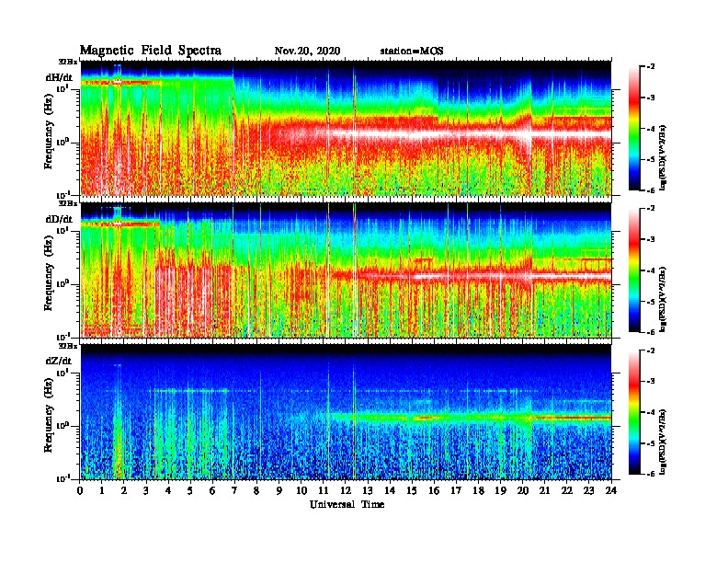Click the "32Hz" tick label of dD/dt panel
The width and height of the screenshot is (728, 563).
click(x=68, y=203)
